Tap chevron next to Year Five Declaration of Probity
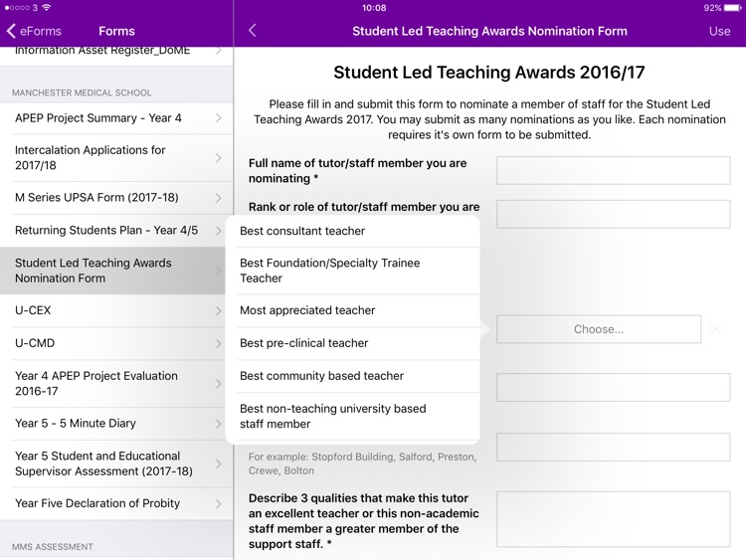Image resolution: width=746 pixels, height=560 pixels. pyautogui.click(x=219, y=504)
